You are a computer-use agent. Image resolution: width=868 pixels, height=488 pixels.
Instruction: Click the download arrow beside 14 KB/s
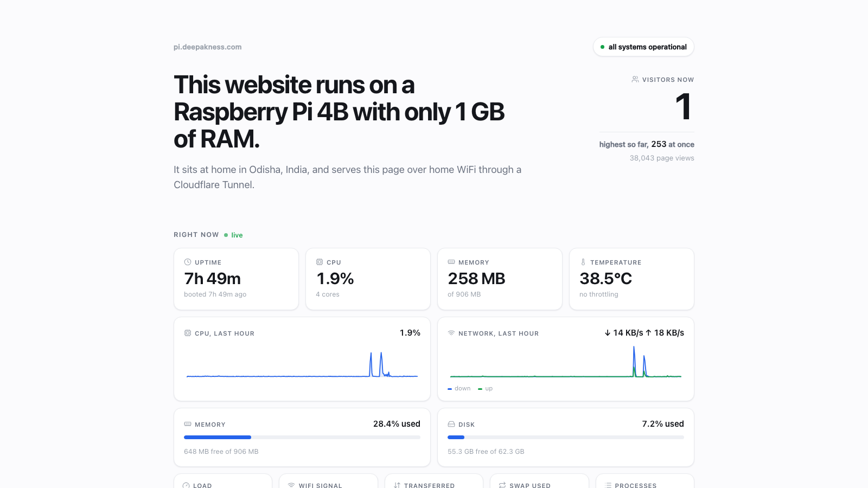tap(608, 333)
